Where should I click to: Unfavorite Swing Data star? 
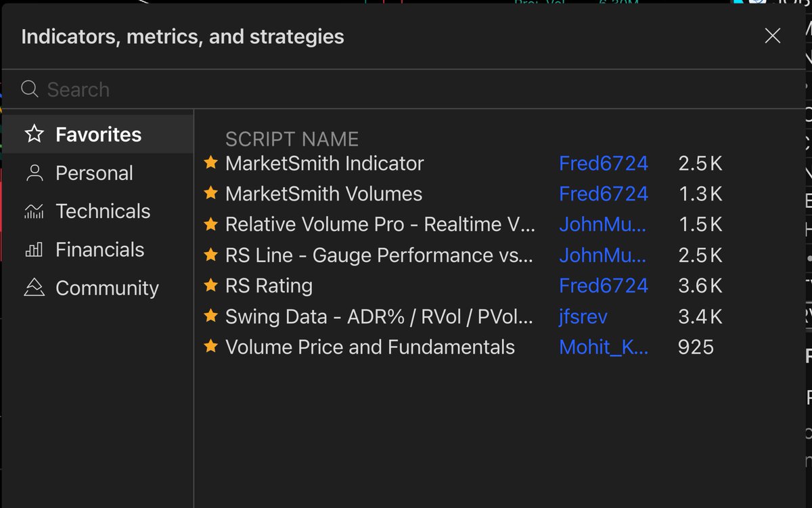pos(211,316)
